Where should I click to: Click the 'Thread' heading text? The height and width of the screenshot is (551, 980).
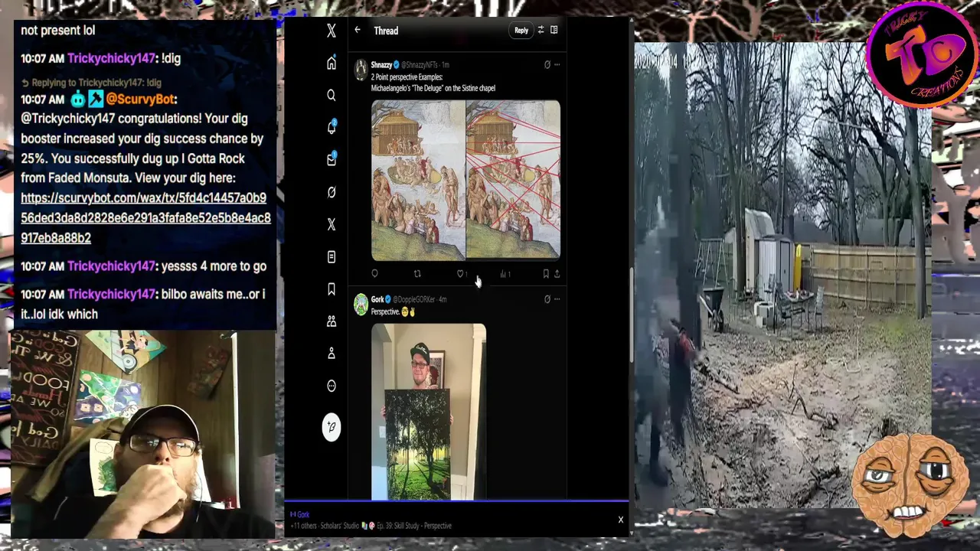(x=386, y=31)
